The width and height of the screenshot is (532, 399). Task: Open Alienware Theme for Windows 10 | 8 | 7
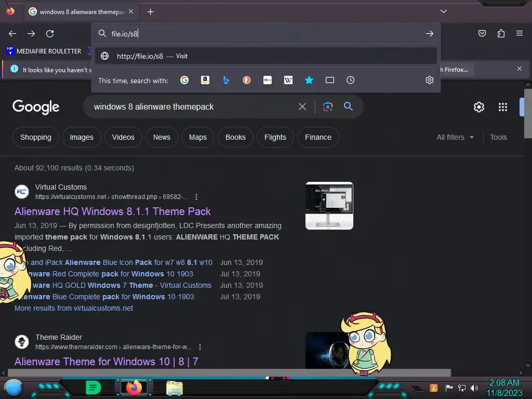click(x=106, y=362)
